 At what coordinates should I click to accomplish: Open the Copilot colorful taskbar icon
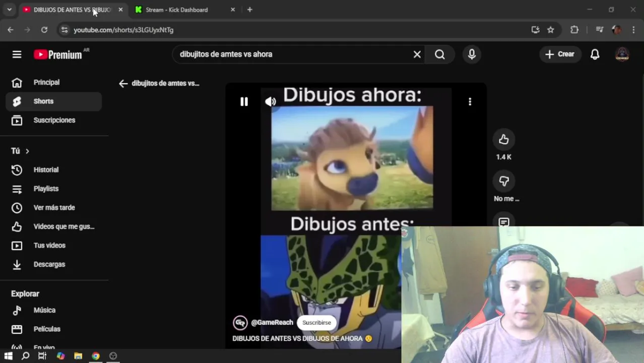tap(60, 356)
